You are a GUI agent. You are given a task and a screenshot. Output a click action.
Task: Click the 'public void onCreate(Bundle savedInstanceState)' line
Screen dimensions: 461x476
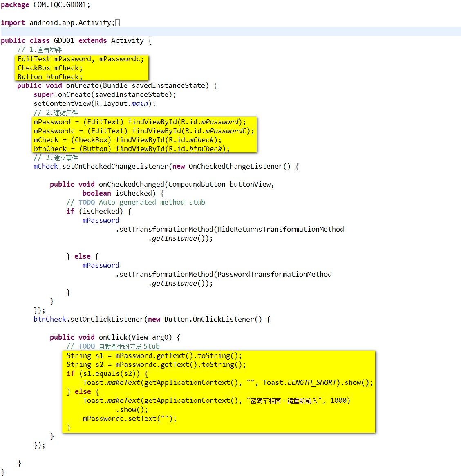point(117,86)
